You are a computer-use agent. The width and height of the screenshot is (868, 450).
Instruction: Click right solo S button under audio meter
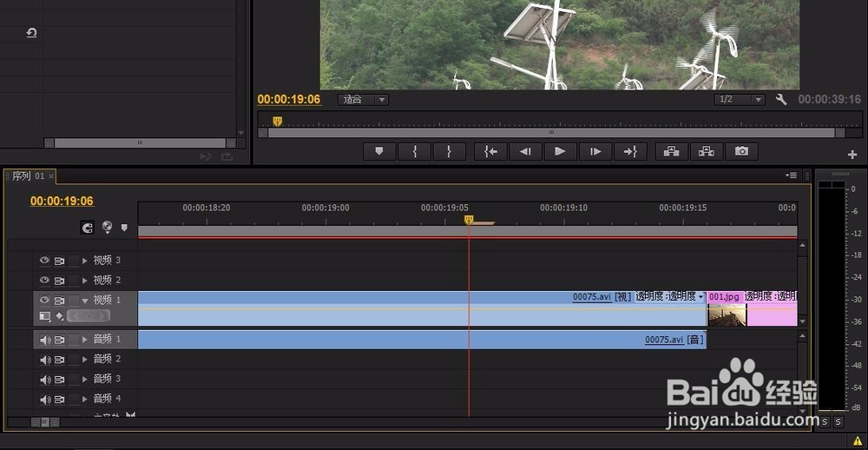click(x=838, y=422)
